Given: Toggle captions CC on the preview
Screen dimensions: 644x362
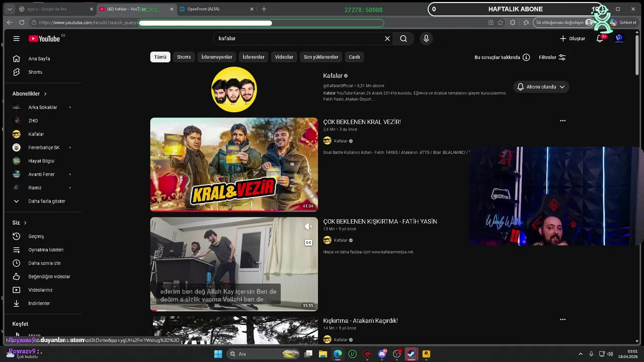Looking at the screenshot, I should tap(308, 243).
